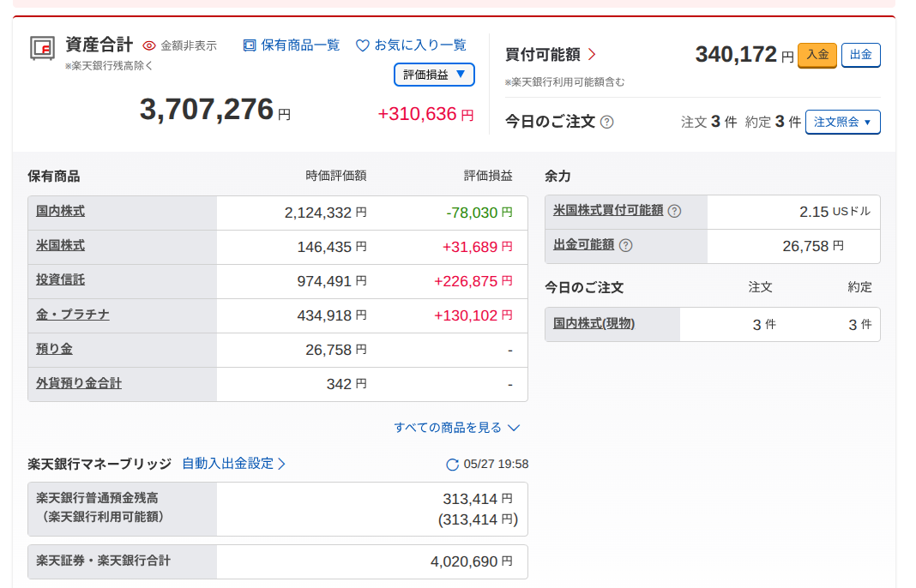Screen dimensions: 916x588
Task: Click 米国株式 gain +31,689 円
Action: click(x=477, y=247)
